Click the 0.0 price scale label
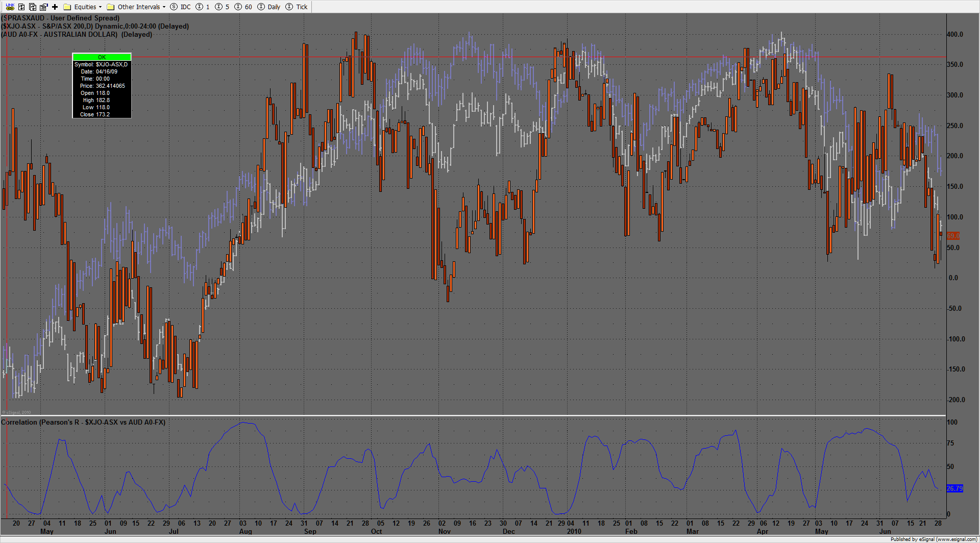Screen dimensions: 980x543 click(953, 278)
